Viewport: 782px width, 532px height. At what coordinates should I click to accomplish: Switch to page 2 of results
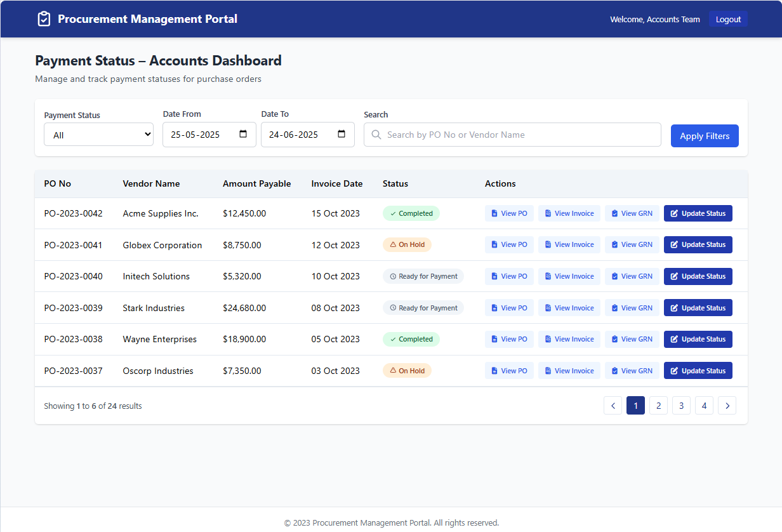click(658, 405)
